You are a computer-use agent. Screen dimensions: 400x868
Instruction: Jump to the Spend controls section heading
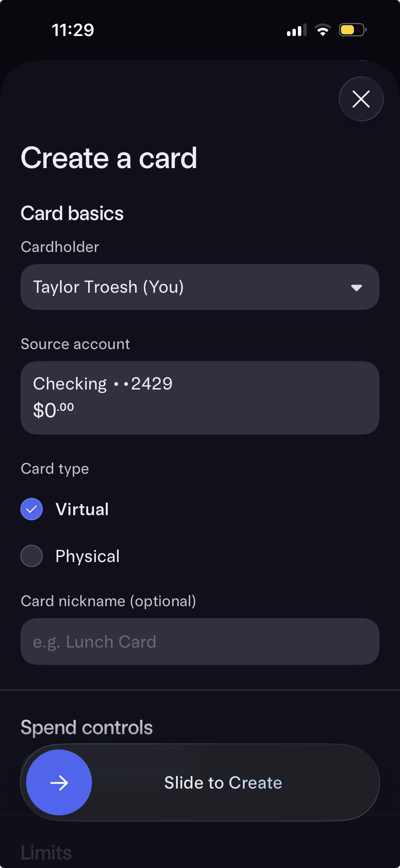(87, 727)
